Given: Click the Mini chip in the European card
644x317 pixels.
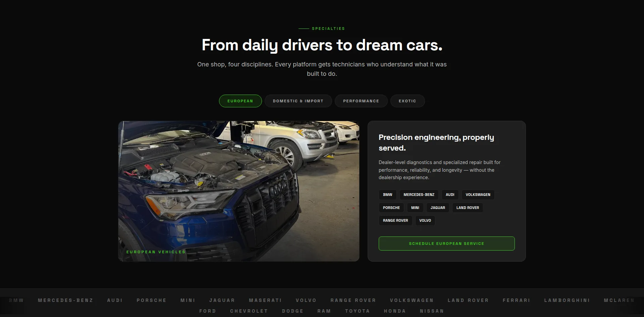Looking at the screenshot, I should [x=415, y=208].
